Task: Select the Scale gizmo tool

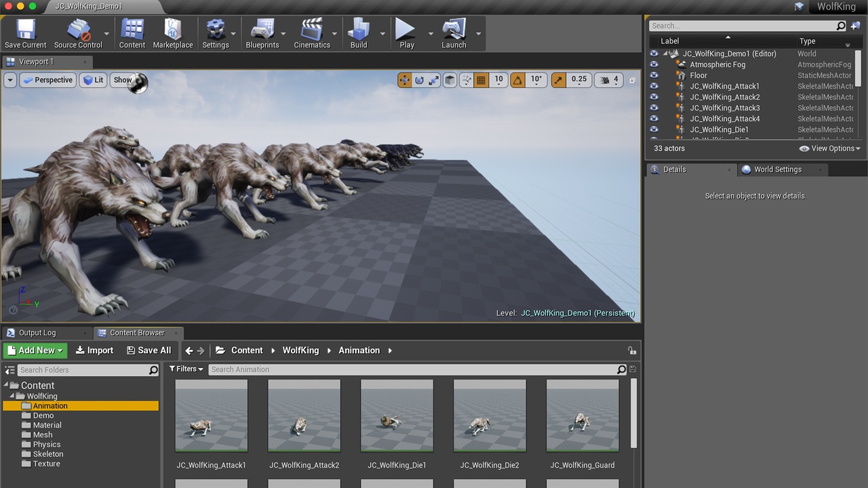Action: pos(433,80)
